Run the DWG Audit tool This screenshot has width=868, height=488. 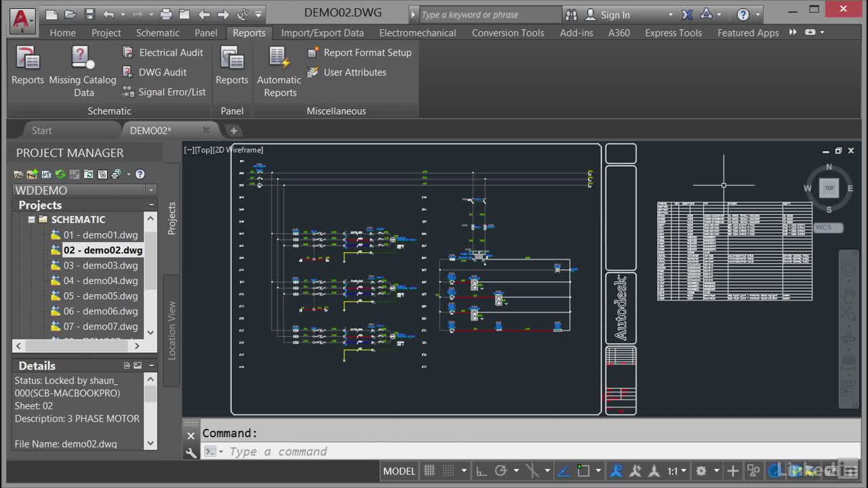(x=155, y=72)
